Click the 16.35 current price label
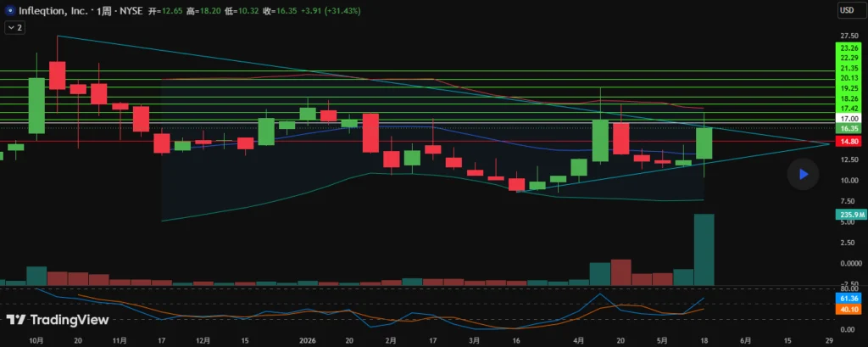868x347 pixels. click(x=849, y=128)
